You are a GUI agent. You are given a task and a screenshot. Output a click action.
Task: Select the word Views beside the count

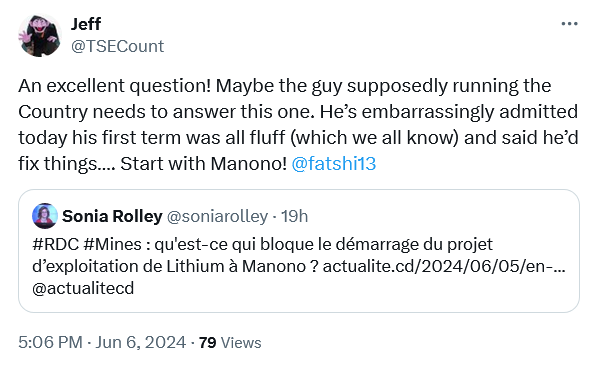[241, 342]
